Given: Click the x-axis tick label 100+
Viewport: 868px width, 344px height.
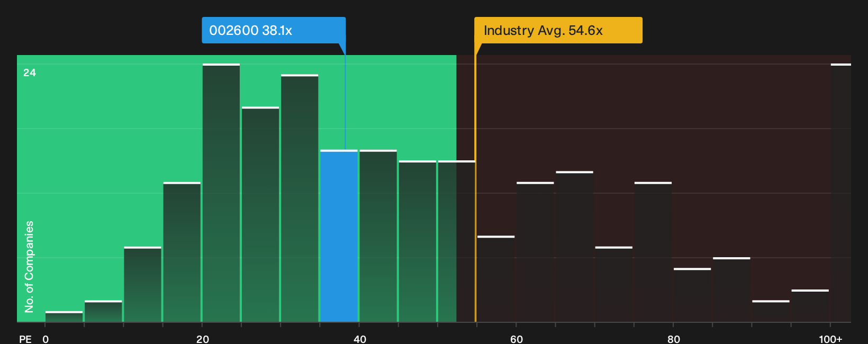Looking at the screenshot, I should (830, 339).
